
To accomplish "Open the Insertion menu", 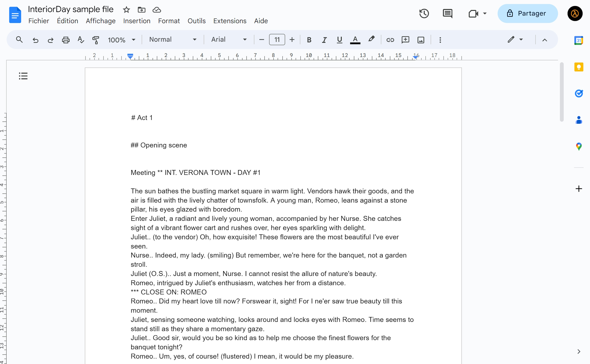I will tap(137, 21).
